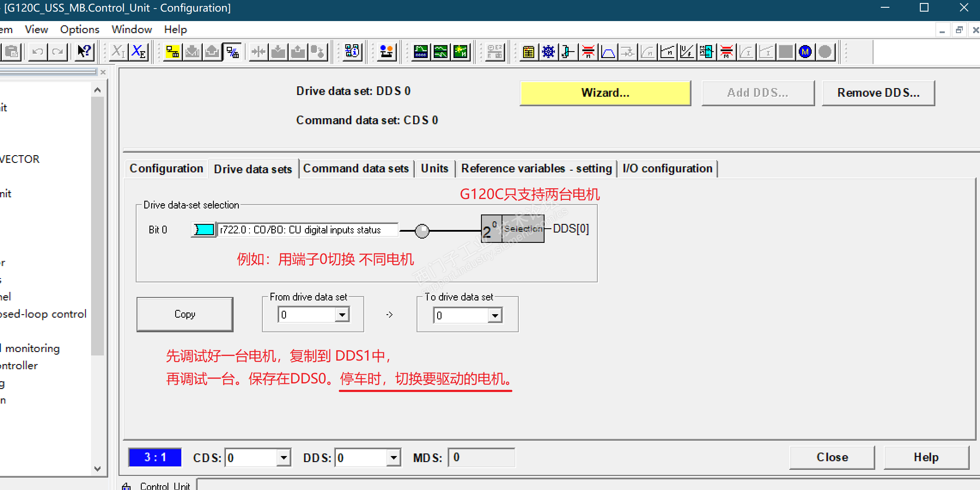Viewport: 980px width, 490px height.
Task: Click the round switch node on signal line
Action: pyautogui.click(x=422, y=231)
